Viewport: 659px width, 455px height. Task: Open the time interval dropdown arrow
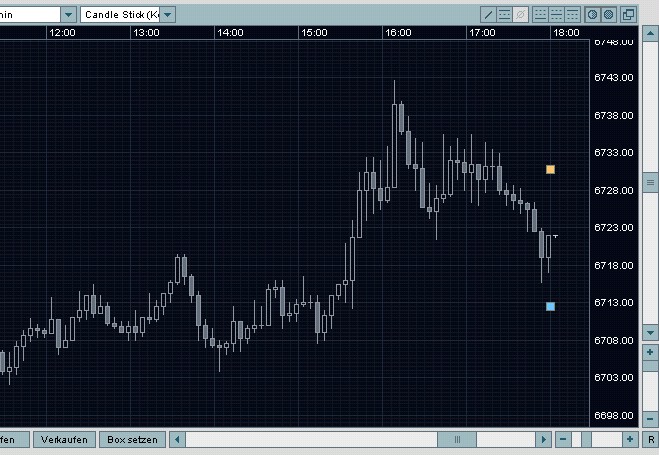click(69, 15)
